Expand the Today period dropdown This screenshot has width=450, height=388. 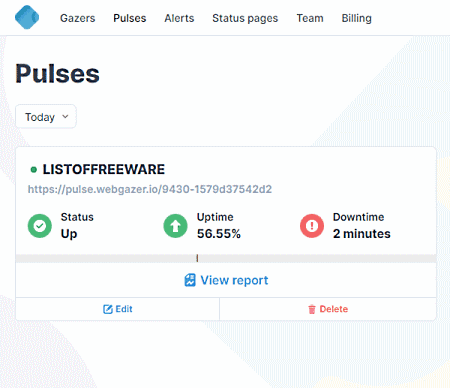pos(46,117)
